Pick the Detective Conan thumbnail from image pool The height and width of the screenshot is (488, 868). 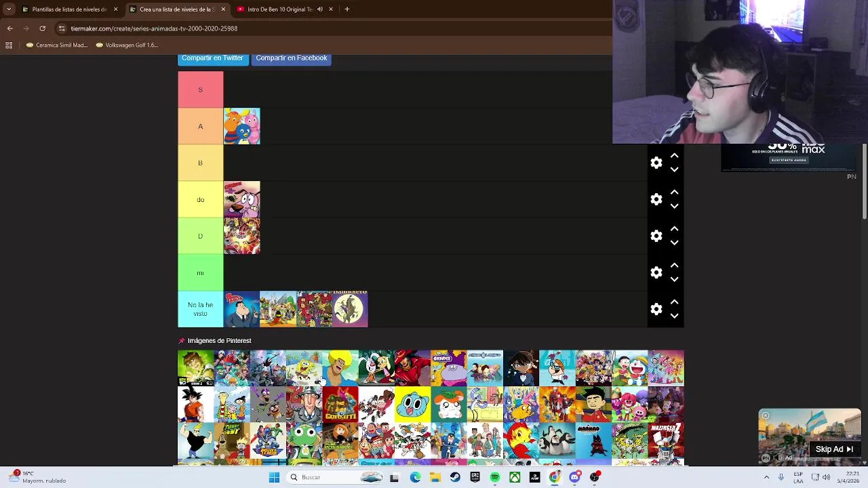(x=521, y=368)
